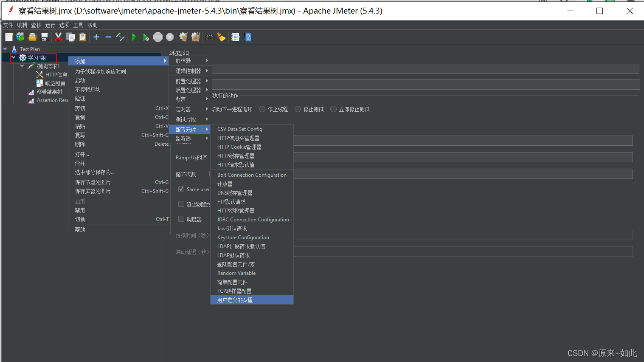This screenshot has height=362, width=644.
Task: Open the 逻辑控制器 submenu
Action: (x=191, y=71)
